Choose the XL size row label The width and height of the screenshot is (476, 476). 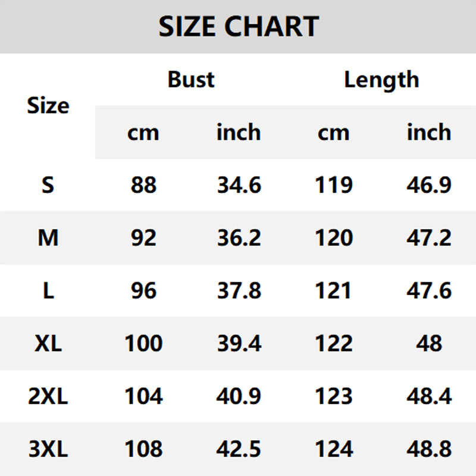click(x=48, y=343)
